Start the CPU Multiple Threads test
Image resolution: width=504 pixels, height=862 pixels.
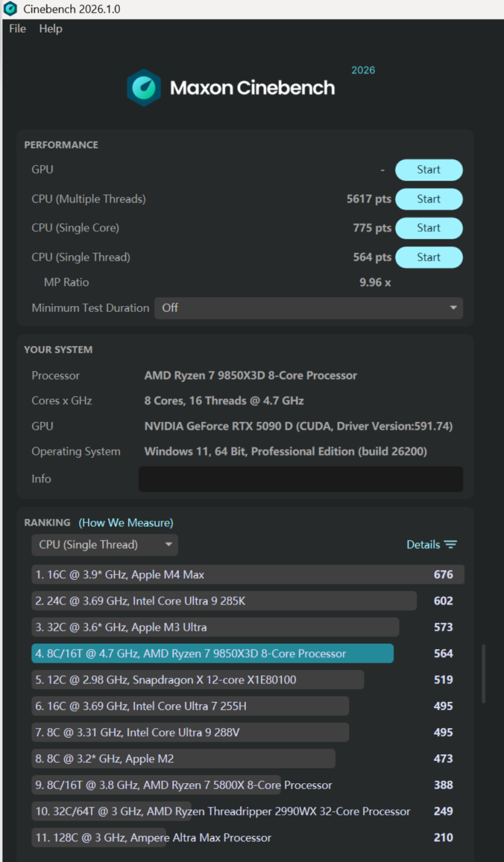click(428, 199)
